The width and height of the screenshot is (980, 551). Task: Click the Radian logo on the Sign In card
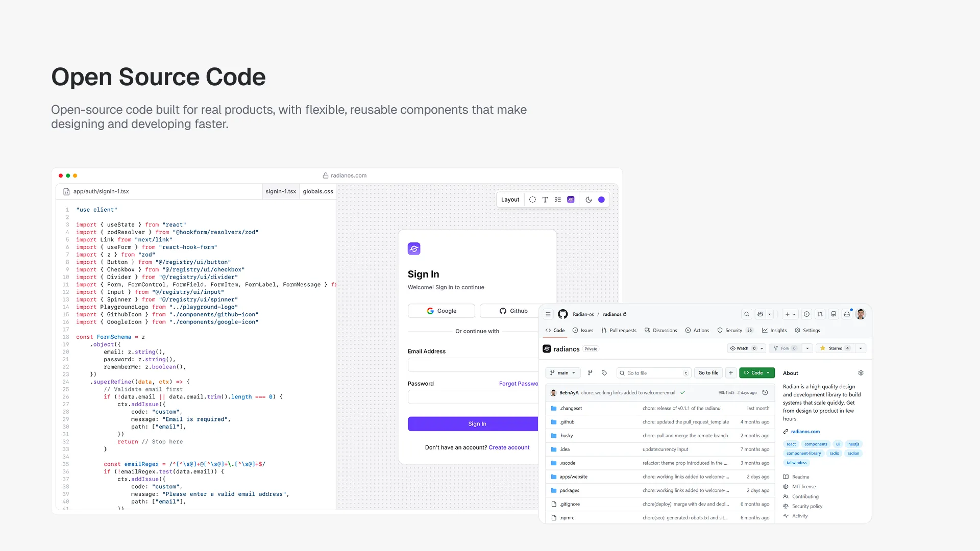tap(414, 248)
